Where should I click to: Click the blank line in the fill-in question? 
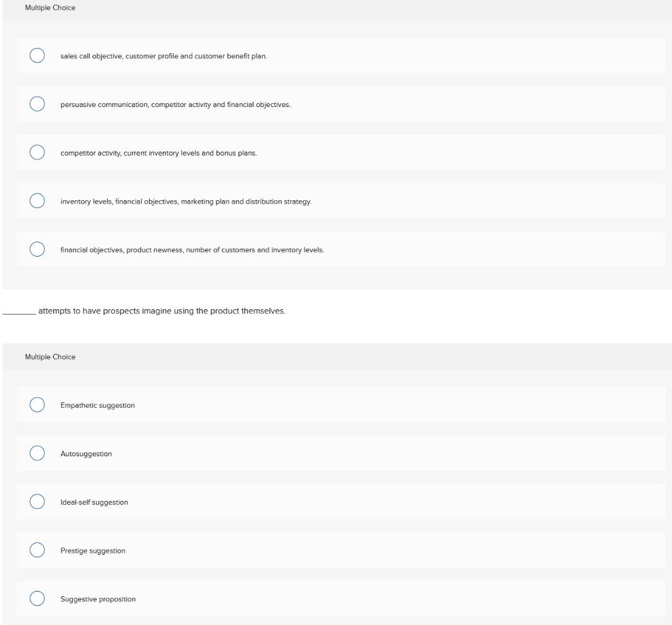pos(16,312)
